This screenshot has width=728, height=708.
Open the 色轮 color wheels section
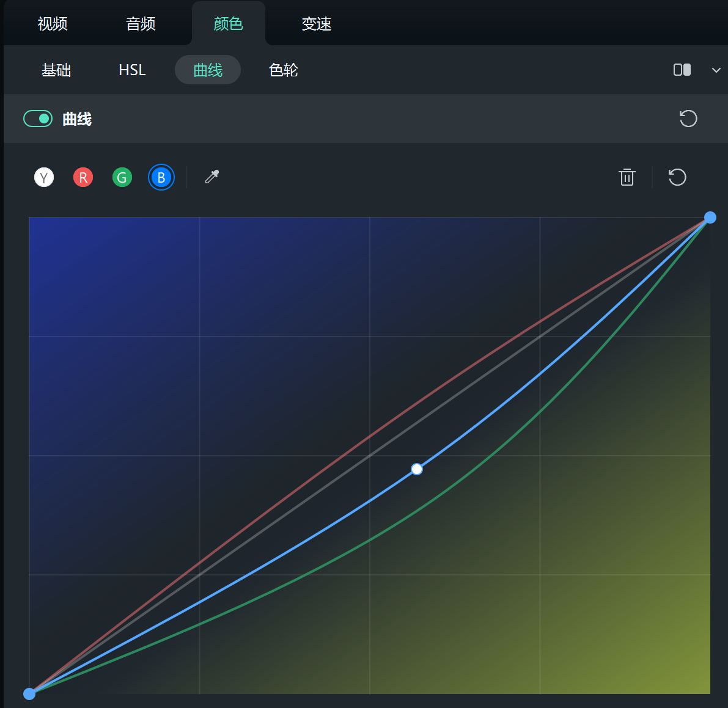coord(284,70)
